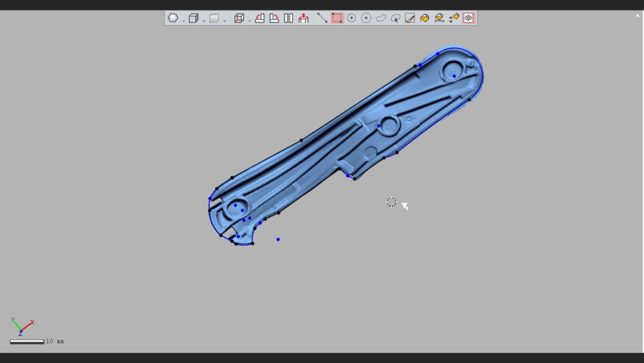644x363 pixels.
Task: Select the Rectangle selection tool
Action: (x=336, y=18)
